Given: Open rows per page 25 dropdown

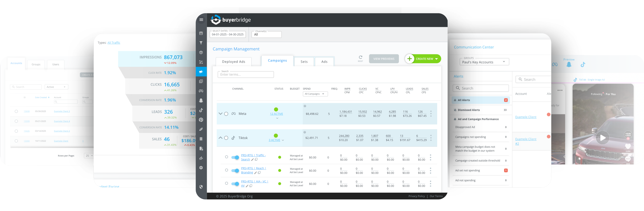Looking at the screenshot, I should [x=89, y=156].
